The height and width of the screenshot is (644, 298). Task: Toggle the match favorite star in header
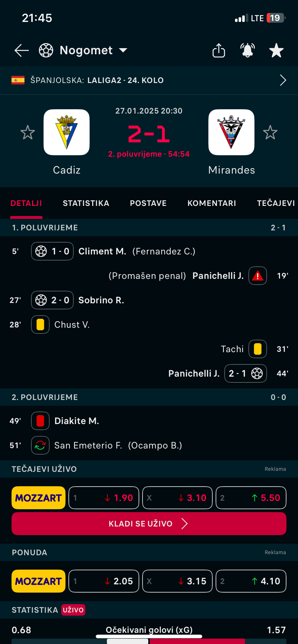[x=276, y=50]
